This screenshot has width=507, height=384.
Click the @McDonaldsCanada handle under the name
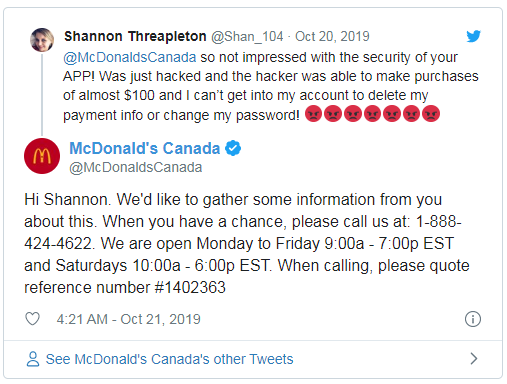click(136, 167)
